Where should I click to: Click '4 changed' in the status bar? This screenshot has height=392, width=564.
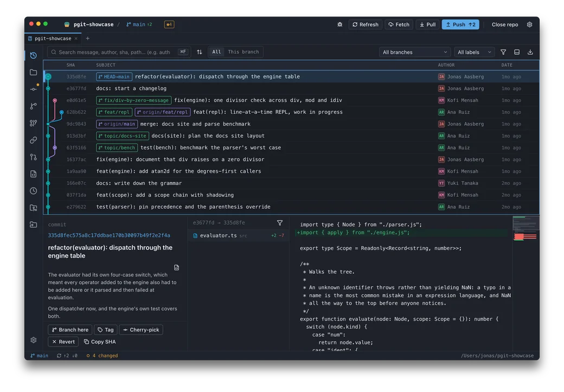click(x=102, y=356)
